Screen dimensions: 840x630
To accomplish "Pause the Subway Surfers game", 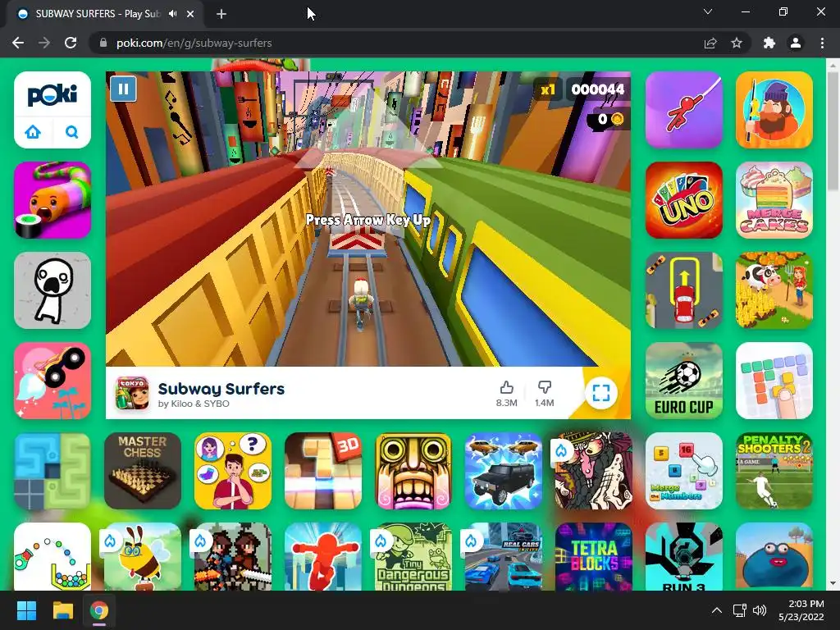I will click(123, 89).
